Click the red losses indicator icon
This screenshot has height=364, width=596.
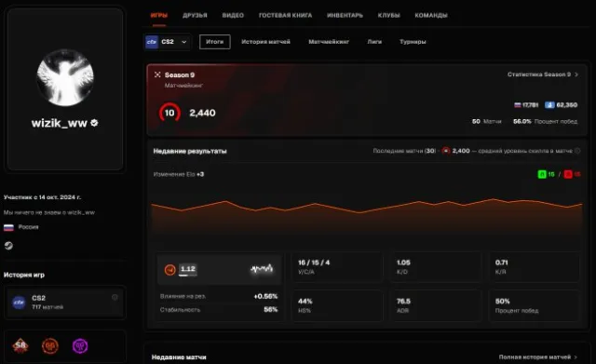[568, 174]
